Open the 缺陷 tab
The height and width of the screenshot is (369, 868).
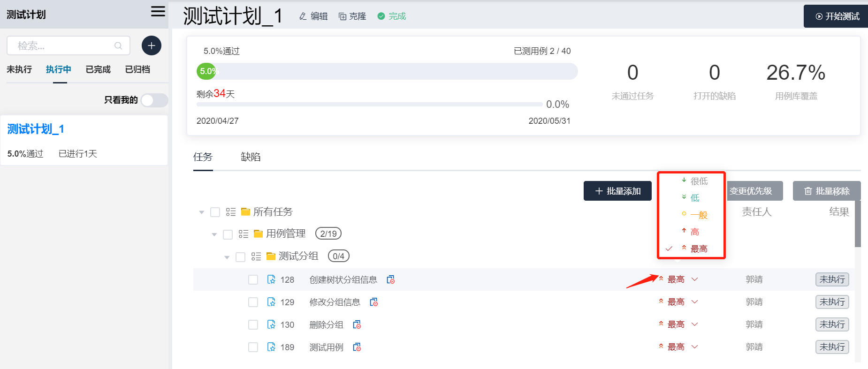click(x=251, y=157)
